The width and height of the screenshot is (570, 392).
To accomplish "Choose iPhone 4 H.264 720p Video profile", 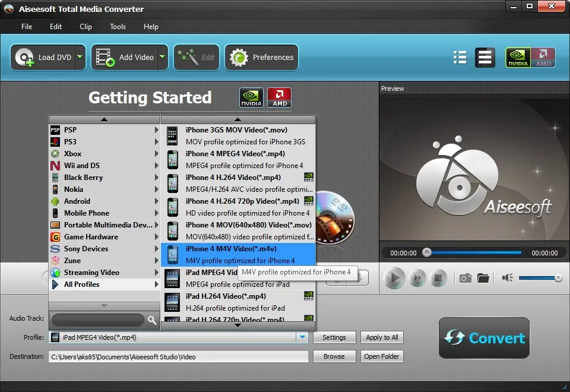I will click(239, 207).
